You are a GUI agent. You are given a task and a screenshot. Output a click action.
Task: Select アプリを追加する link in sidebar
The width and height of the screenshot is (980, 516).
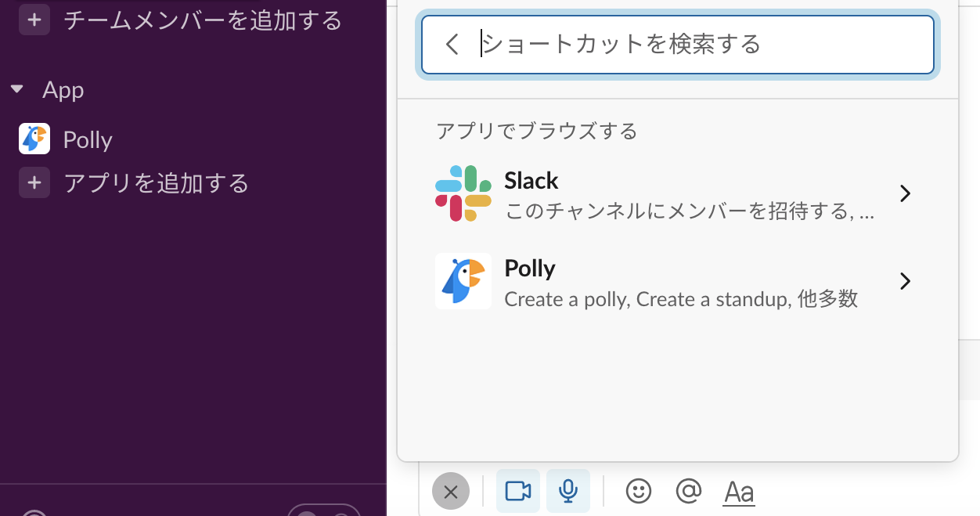(x=156, y=182)
